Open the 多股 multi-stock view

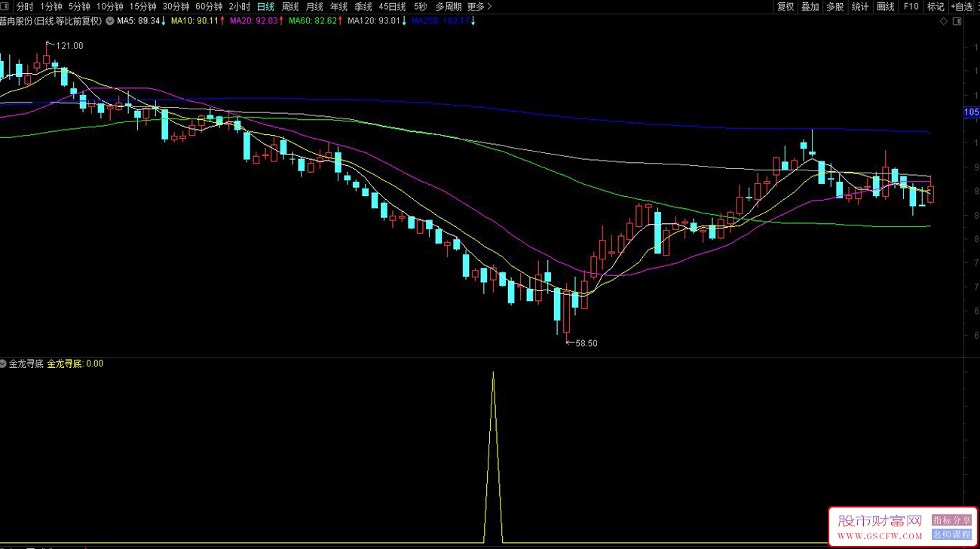(835, 6)
